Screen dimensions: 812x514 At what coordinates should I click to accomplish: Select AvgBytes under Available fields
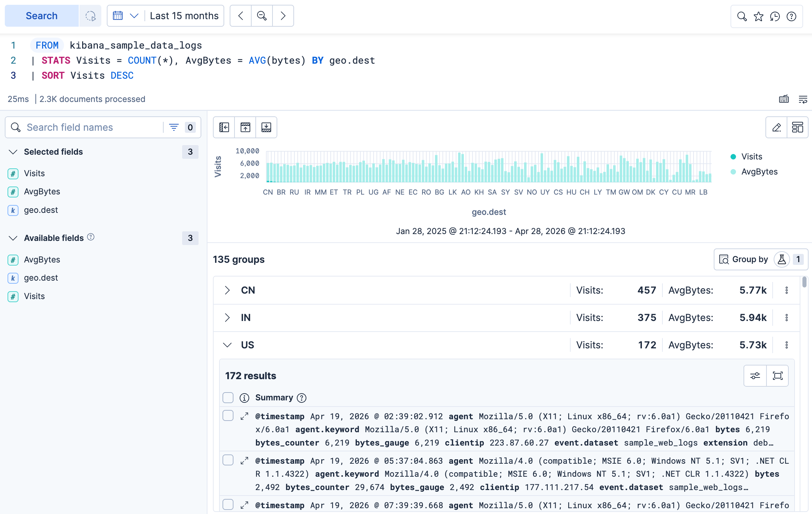click(42, 260)
